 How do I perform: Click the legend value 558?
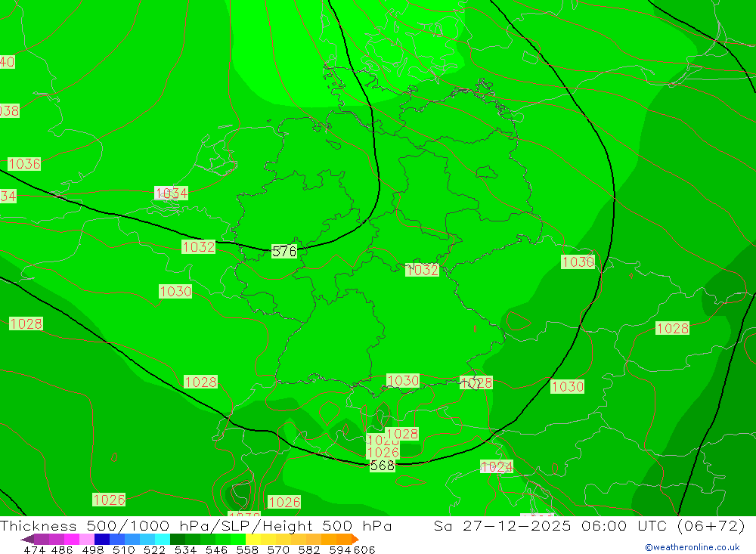tap(247, 549)
